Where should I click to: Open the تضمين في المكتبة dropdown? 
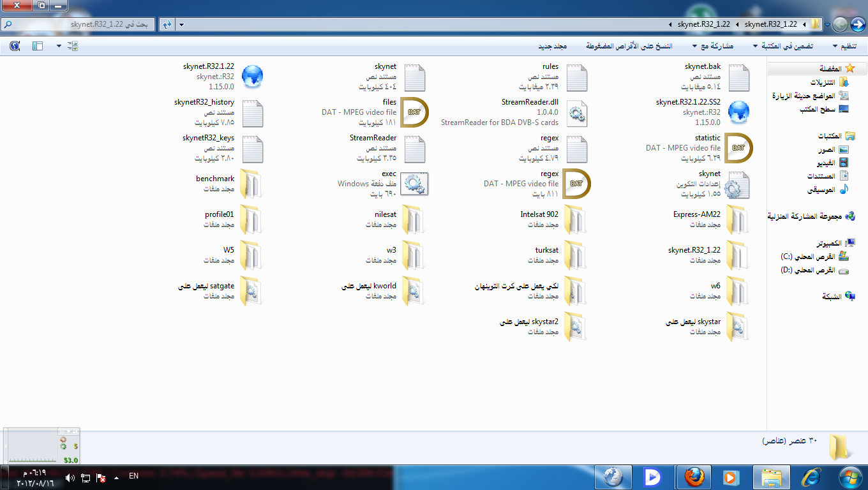[783, 47]
